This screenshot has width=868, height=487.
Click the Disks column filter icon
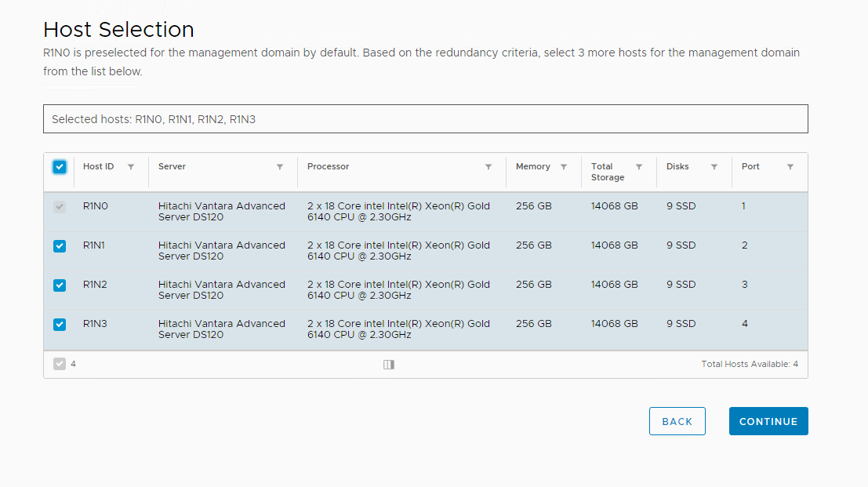tap(714, 167)
